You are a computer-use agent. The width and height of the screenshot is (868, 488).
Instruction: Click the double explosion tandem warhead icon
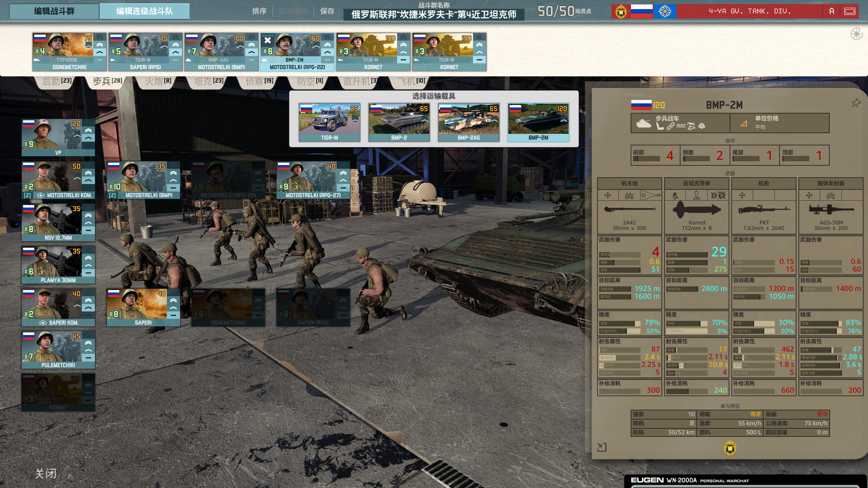(x=718, y=196)
